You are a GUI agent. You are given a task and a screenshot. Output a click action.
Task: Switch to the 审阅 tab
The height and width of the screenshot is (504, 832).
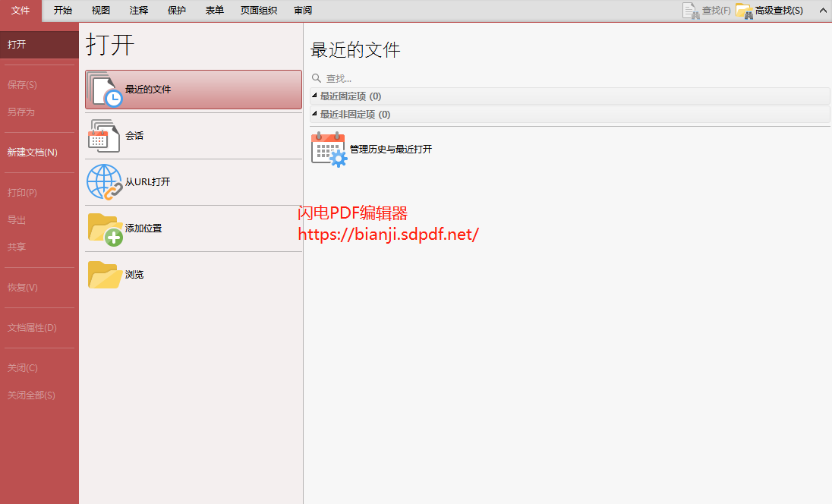[x=303, y=10]
